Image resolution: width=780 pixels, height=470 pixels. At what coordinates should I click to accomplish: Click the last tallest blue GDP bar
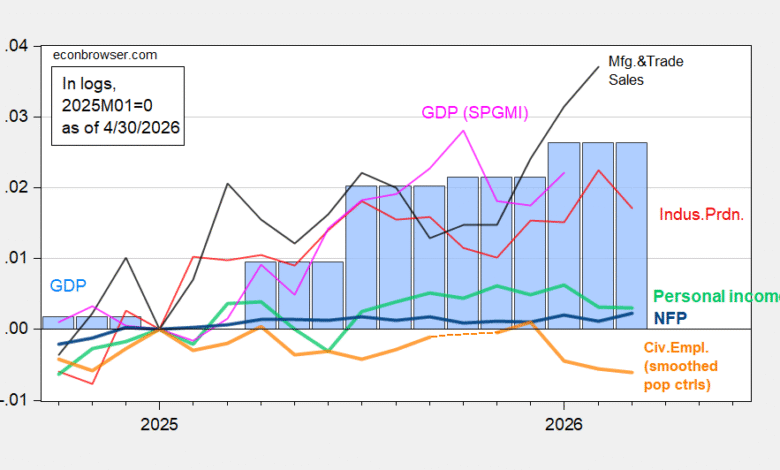point(631,235)
